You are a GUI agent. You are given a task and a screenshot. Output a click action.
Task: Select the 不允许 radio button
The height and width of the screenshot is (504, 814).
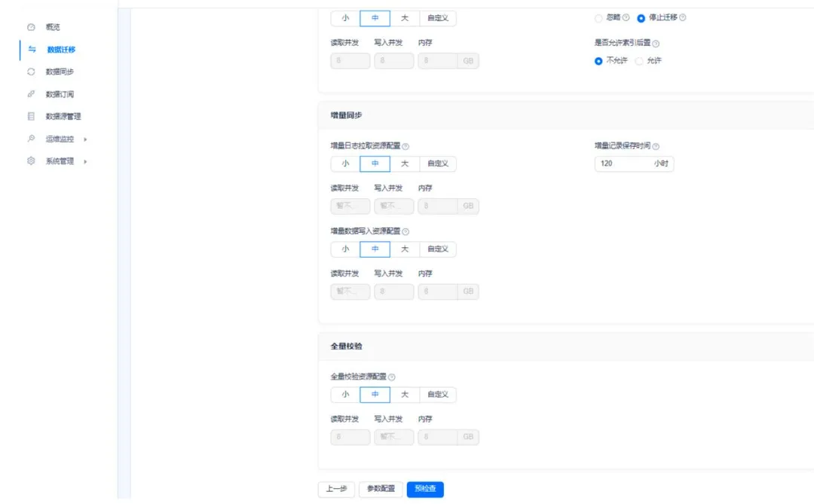tap(598, 61)
